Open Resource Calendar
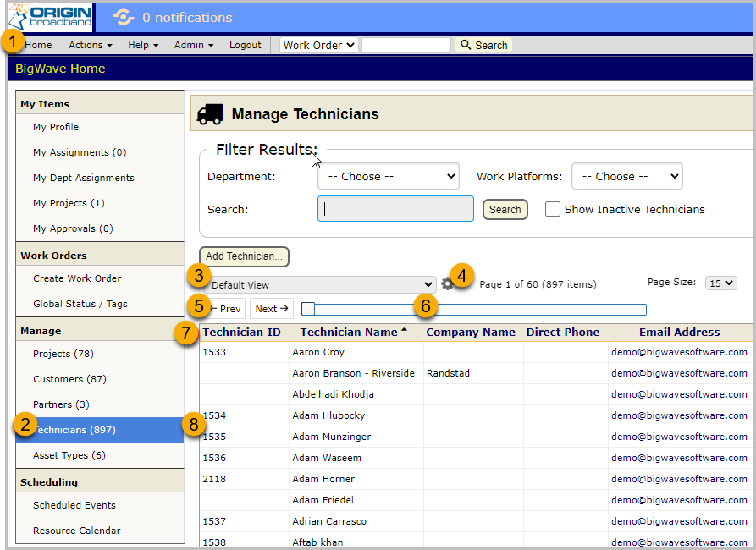The width and height of the screenshot is (756, 550). 77,531
